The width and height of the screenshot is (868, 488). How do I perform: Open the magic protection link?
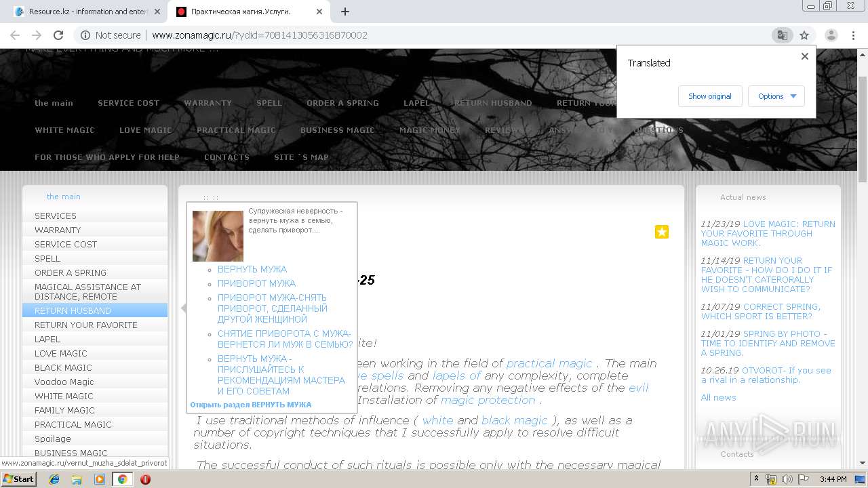point(488,400)
